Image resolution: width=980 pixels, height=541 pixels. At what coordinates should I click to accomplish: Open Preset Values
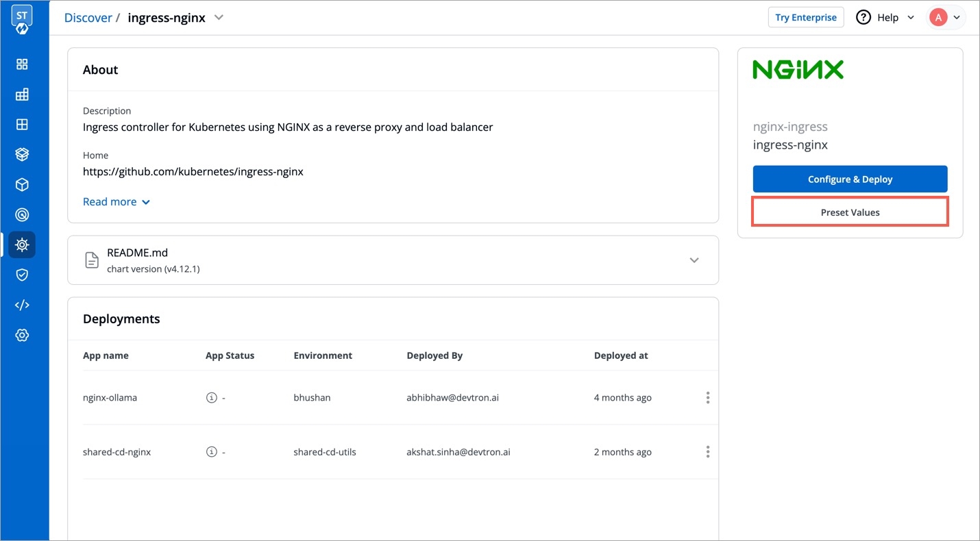click(850, 212)
